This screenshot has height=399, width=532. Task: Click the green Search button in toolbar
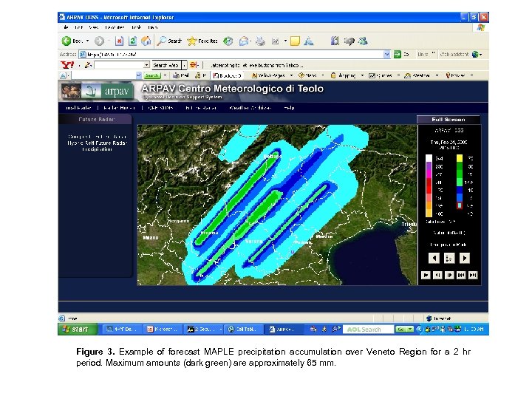tap(151, 75)
